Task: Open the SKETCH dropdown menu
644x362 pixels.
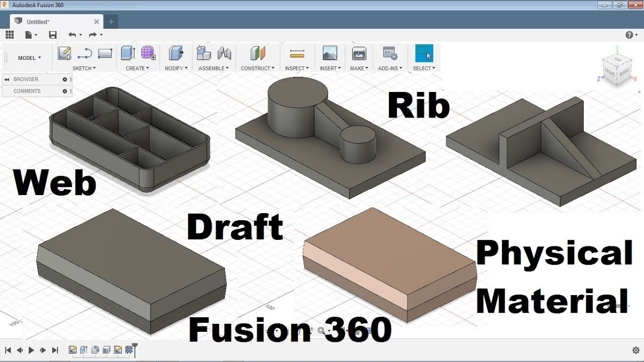Action: coord(84,68)
